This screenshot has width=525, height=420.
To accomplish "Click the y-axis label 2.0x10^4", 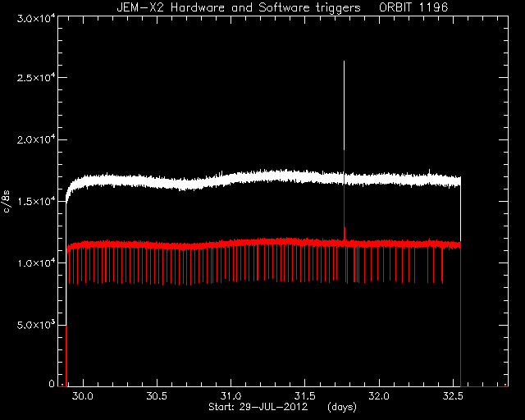I will pos(36,139).
